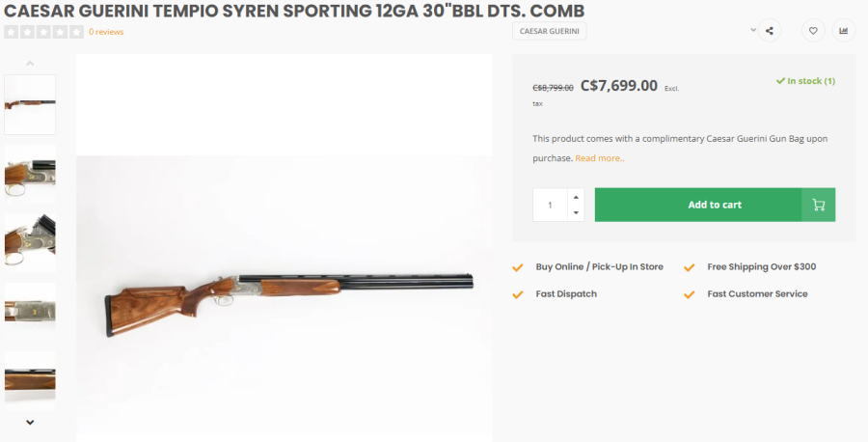The height and width of the screenshot is (442, 868).
Task: Select the first full shotgun thumbnail
Action: pos(30,104)
